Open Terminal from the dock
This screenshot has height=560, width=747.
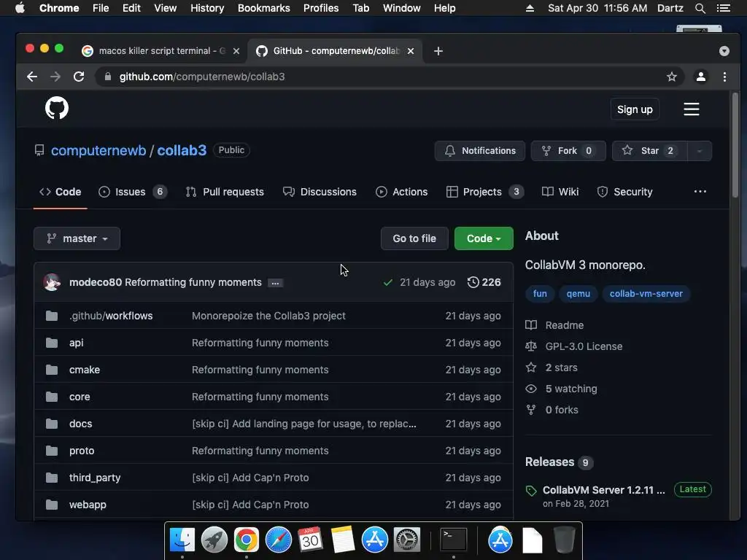453,540
